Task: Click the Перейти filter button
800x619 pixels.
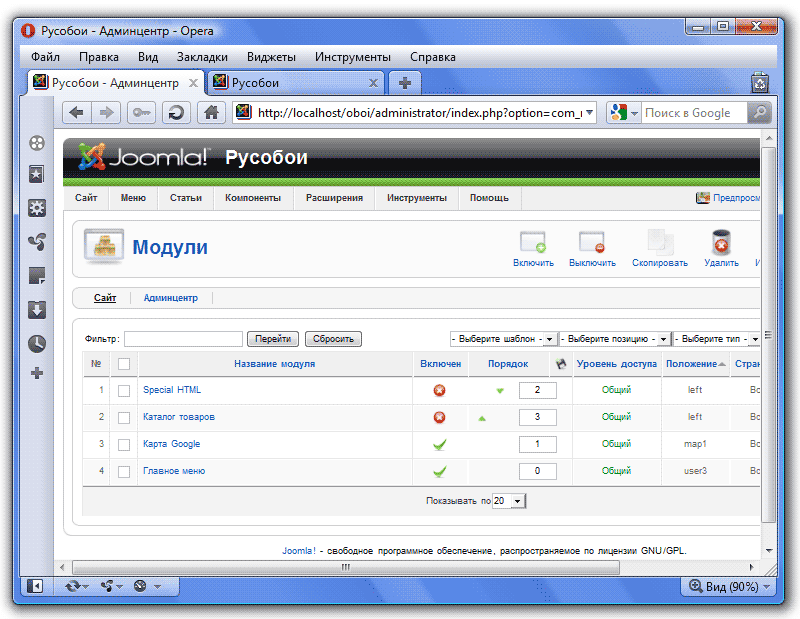Action: point(273,339)
